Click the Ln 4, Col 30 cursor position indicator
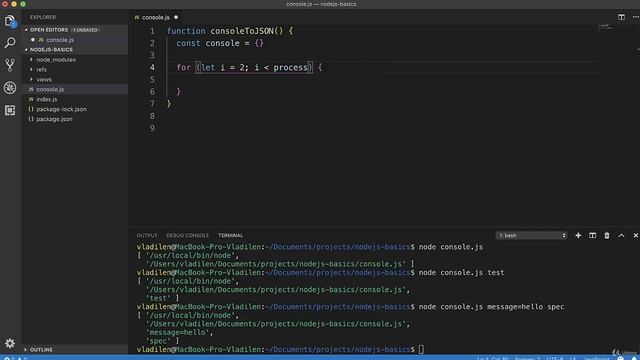Viewport: 640px width, 360px height. (493, 358)
